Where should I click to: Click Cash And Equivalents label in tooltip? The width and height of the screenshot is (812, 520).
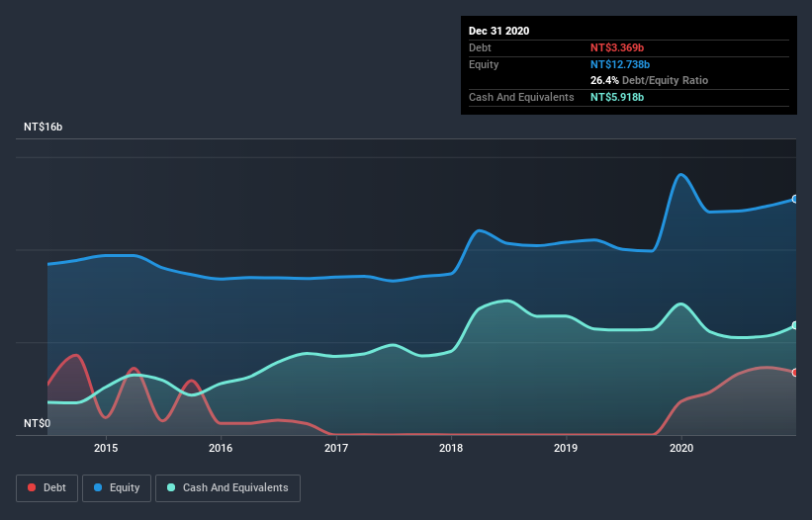[521, 97]
